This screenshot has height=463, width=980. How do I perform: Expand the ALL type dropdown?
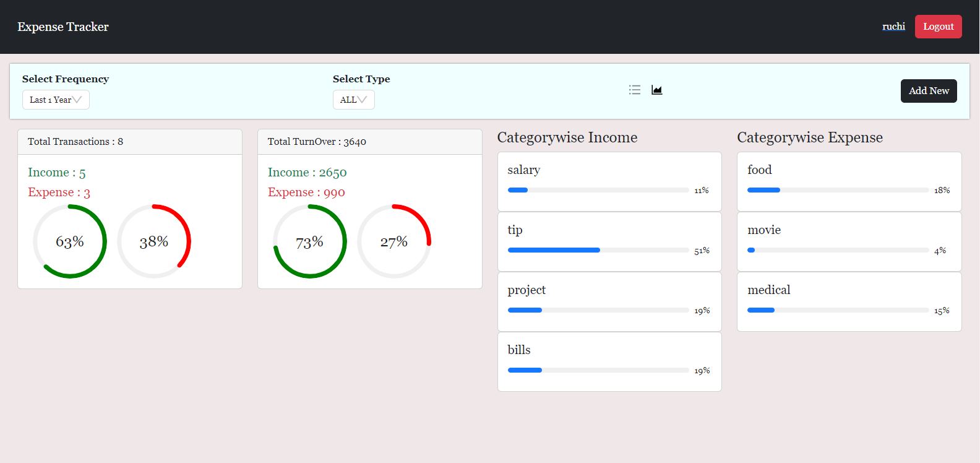(353, 100)
